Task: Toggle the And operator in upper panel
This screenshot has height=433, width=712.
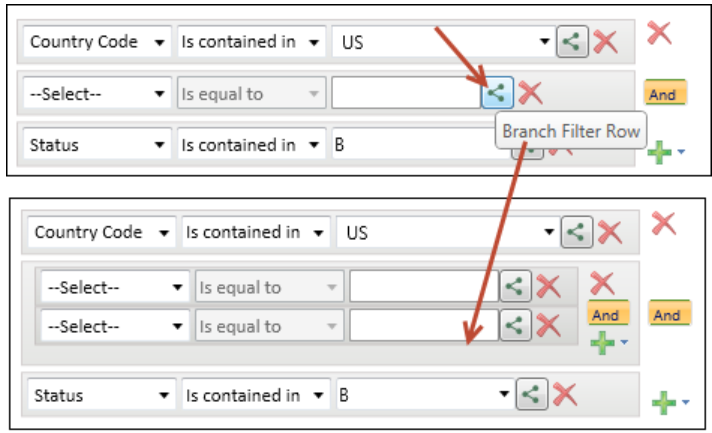Action: [662, 94]
